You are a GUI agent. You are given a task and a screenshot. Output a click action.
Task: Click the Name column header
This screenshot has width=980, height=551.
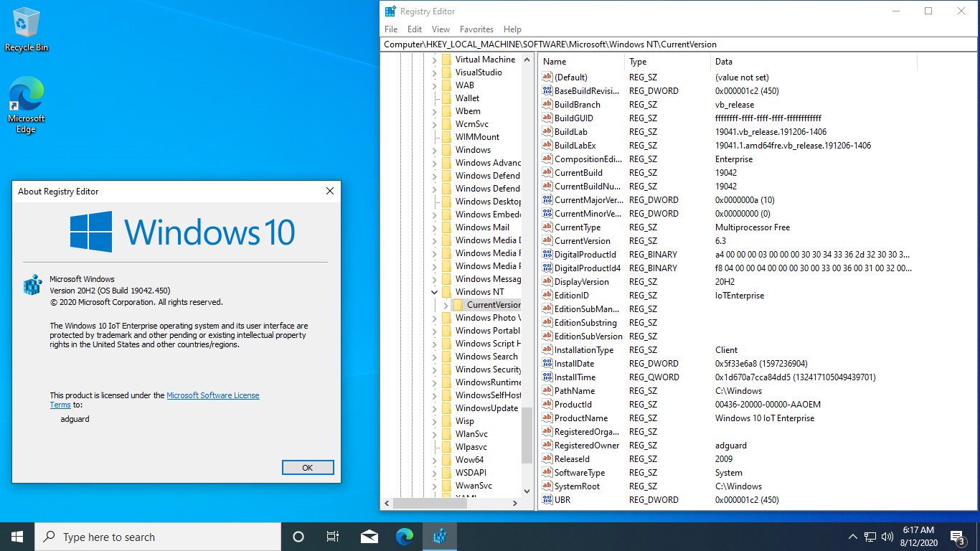pos(582,62)
